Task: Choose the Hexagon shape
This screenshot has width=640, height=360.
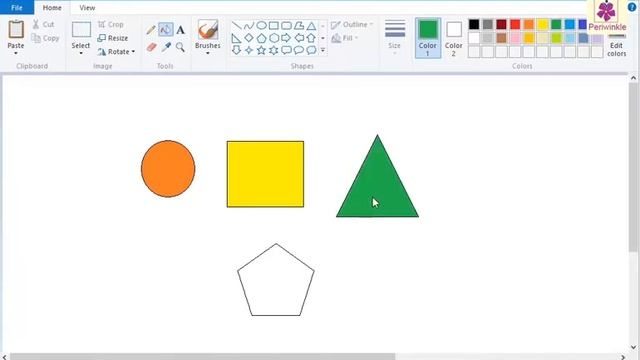Action: click(273, 38)
